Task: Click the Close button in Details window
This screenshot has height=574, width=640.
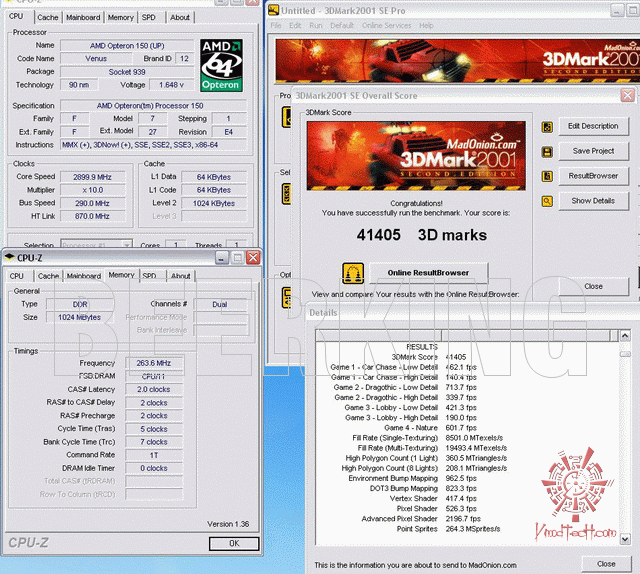Action: click(606, 564)
